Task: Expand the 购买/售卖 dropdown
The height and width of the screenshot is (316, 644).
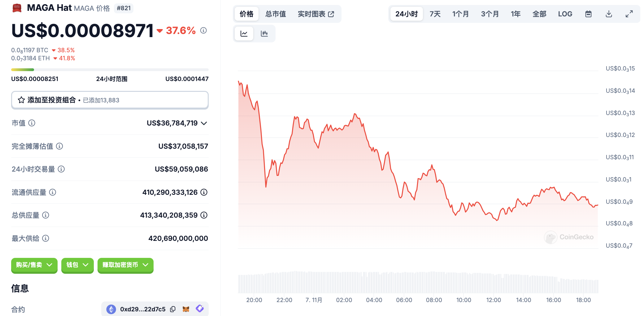Action: point(34,265)
